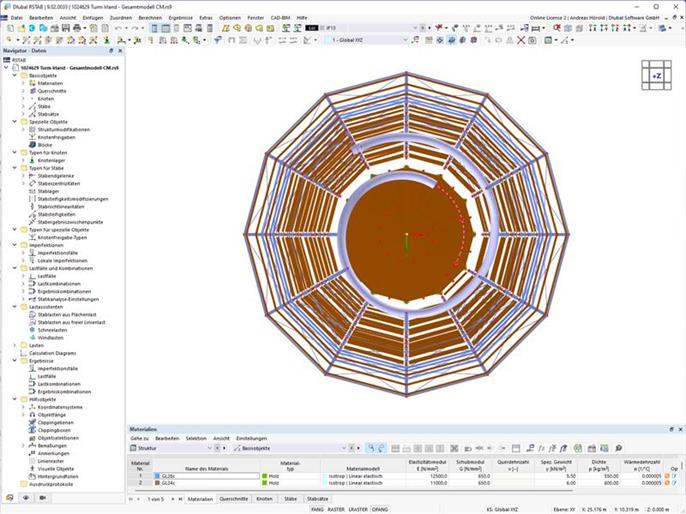Viewport: 686px width, 514px height.
Task: Expand the Lasten folder
Action: 14,345
